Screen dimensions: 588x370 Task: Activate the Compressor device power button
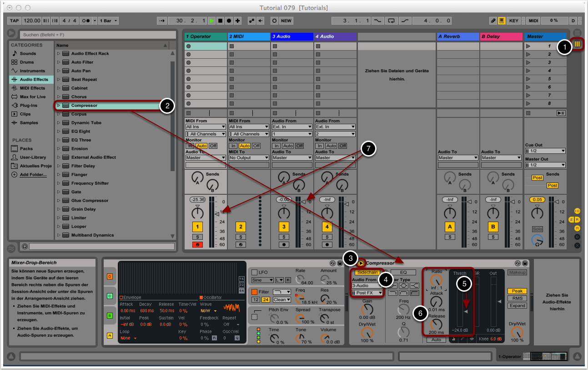(x=361, y=263)
